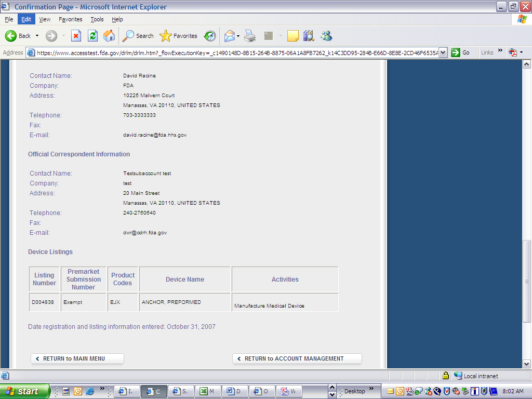Expand the address bar URL dropdown

point(443,52)
